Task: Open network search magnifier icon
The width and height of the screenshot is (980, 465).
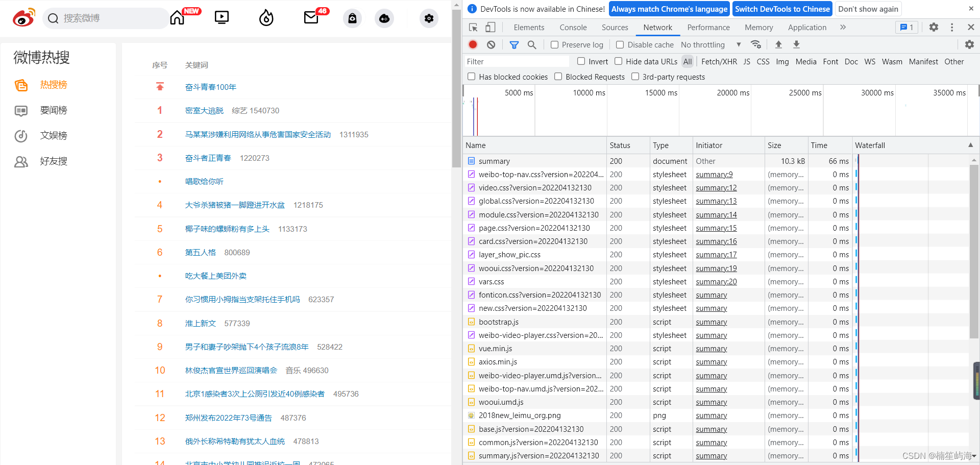Action: coord(532,45)
